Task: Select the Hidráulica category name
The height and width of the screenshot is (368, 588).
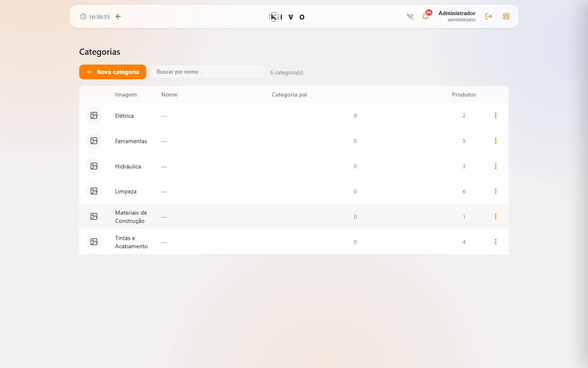Action: tap(128, 166)
